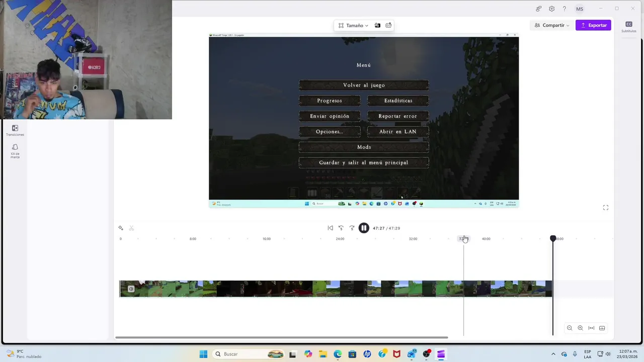This screenshot has width=644, height=362.
Task: Click the auto-captions icon in preview toolbar
Action: click(388, 25)
